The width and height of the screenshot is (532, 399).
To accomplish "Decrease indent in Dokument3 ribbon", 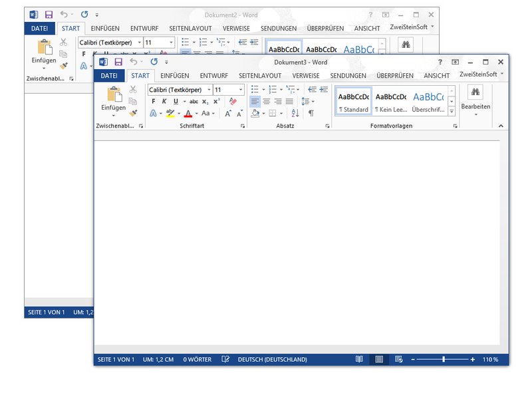I will tap(312, 89).
